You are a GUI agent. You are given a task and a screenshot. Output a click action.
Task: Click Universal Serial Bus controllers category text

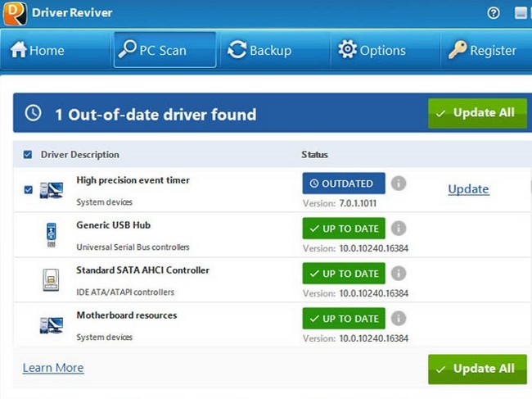(133, 247)
